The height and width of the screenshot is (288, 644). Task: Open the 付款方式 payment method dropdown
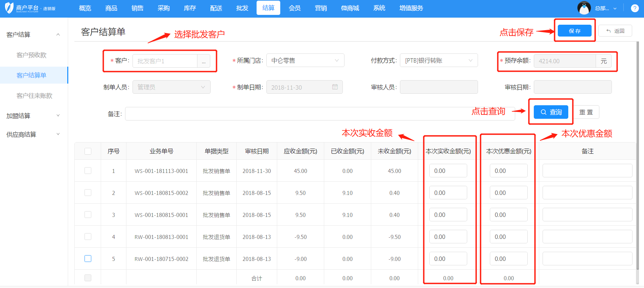(x=438, y=61)
